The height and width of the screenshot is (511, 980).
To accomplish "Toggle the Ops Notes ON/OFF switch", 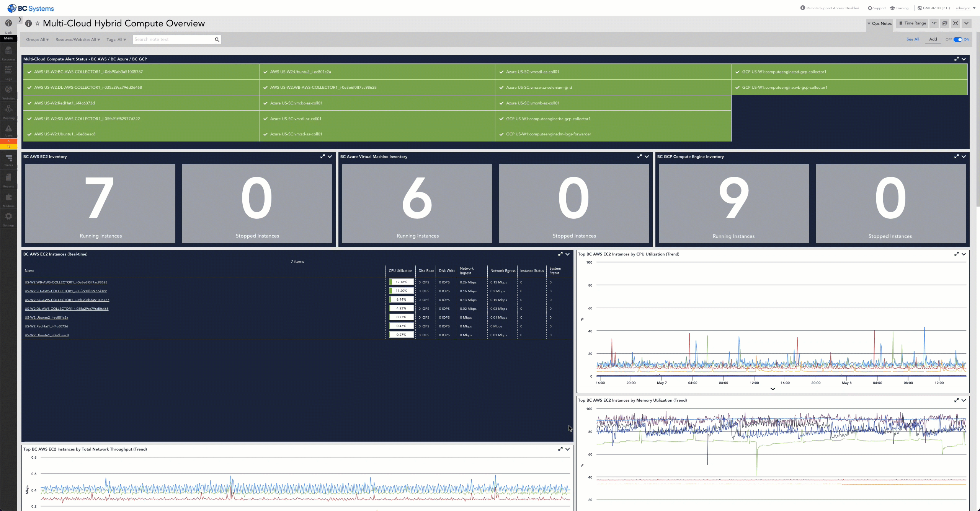I will click(x=958, y=39).
